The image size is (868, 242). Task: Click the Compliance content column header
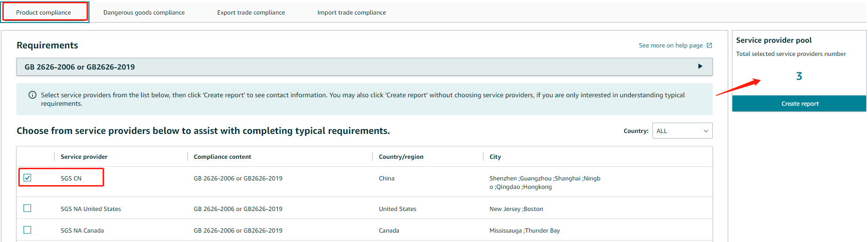click(x=222, y=157)
